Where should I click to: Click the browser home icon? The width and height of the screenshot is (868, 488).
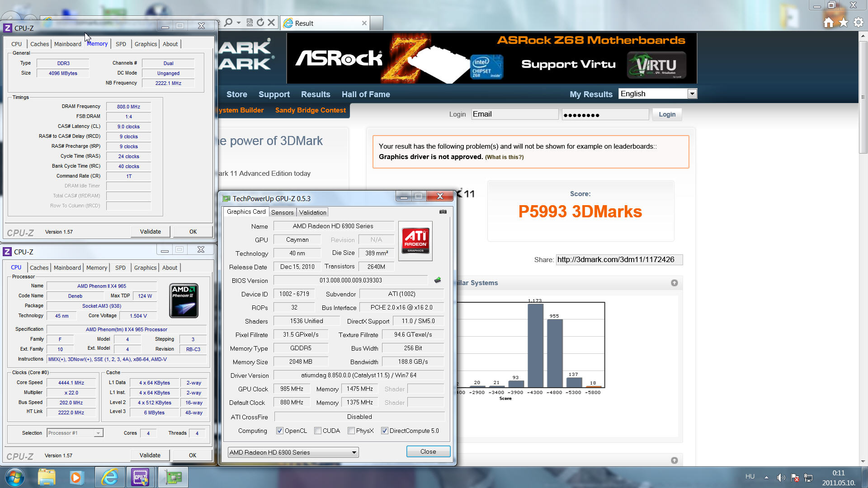828,23
